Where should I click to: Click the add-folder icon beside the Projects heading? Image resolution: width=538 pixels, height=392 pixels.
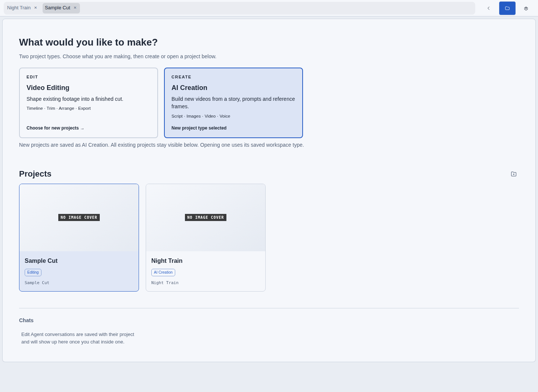(514, 174)
